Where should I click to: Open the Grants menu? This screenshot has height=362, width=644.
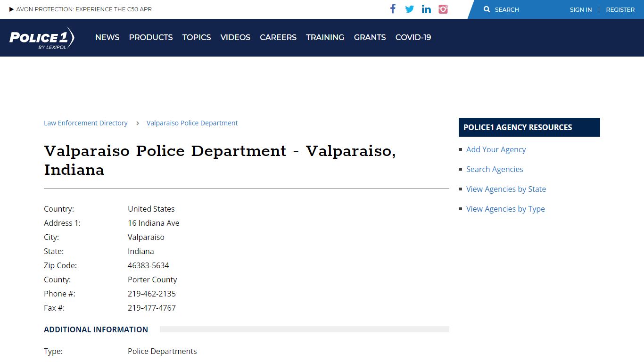click(x=370, y=37)
